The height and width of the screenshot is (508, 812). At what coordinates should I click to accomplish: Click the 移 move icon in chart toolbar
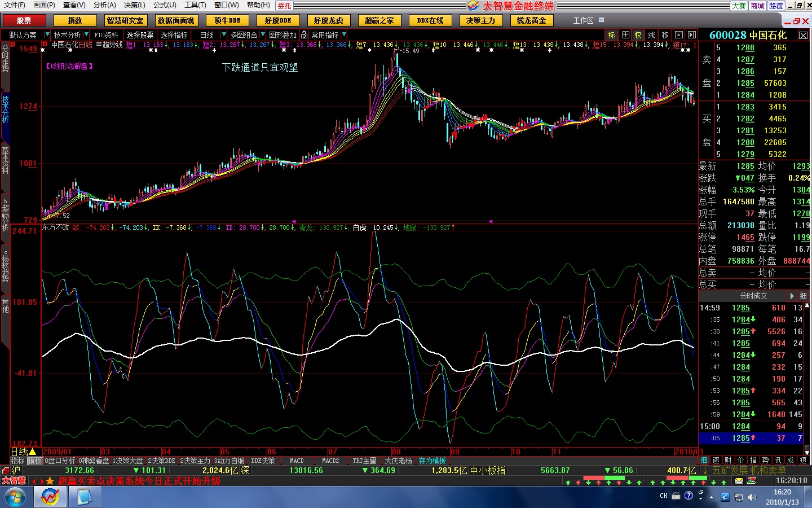665,35
